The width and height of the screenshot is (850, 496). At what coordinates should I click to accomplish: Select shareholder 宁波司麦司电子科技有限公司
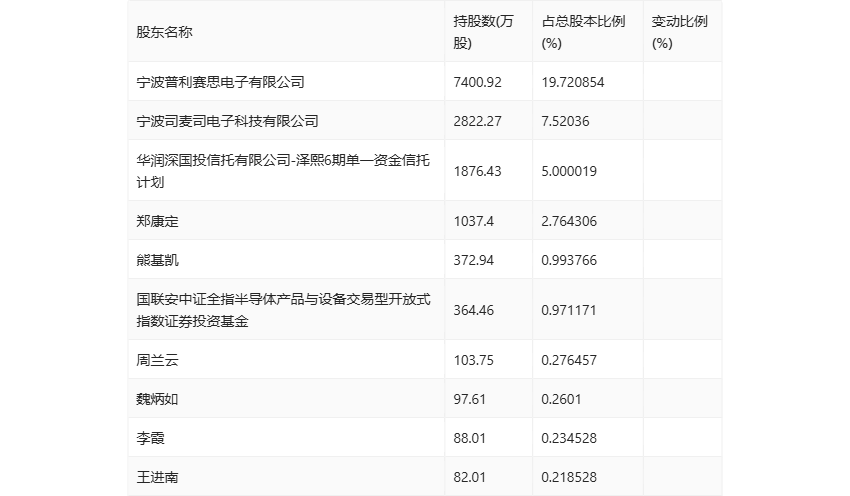[x=227, y=121]
